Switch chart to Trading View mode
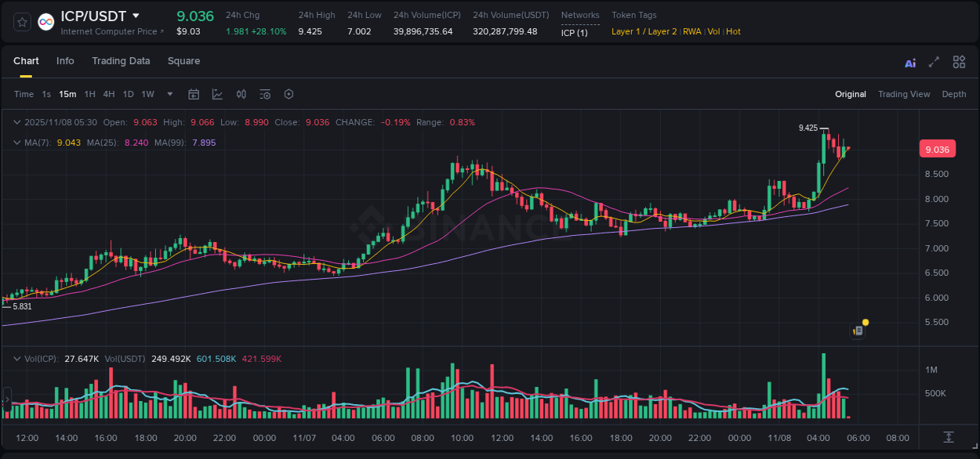 [904, 94]
